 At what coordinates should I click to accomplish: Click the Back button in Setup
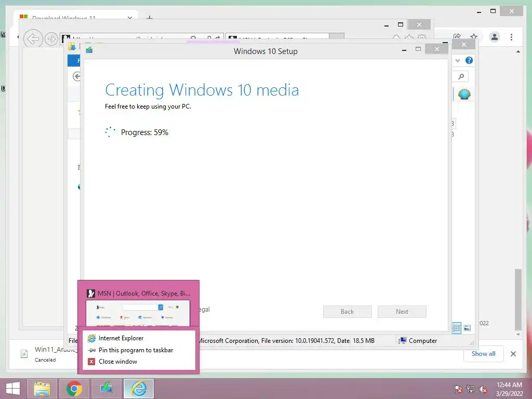coord(347,312)
